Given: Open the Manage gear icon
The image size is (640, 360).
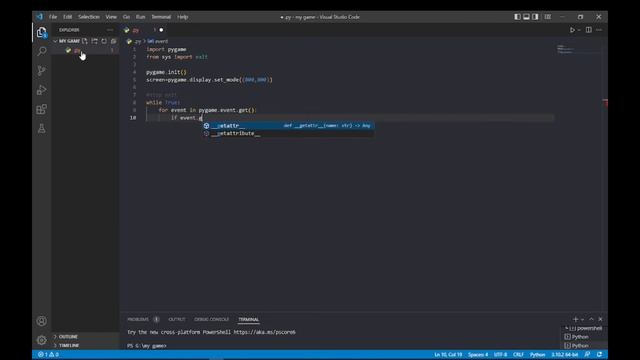Looking at the screenshot, I should [x=41, y=340].
